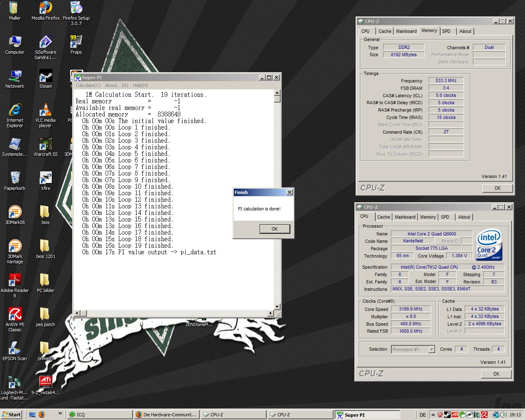
Task: Confirm OK in the Finish dialog
Action: click(275, 229)
